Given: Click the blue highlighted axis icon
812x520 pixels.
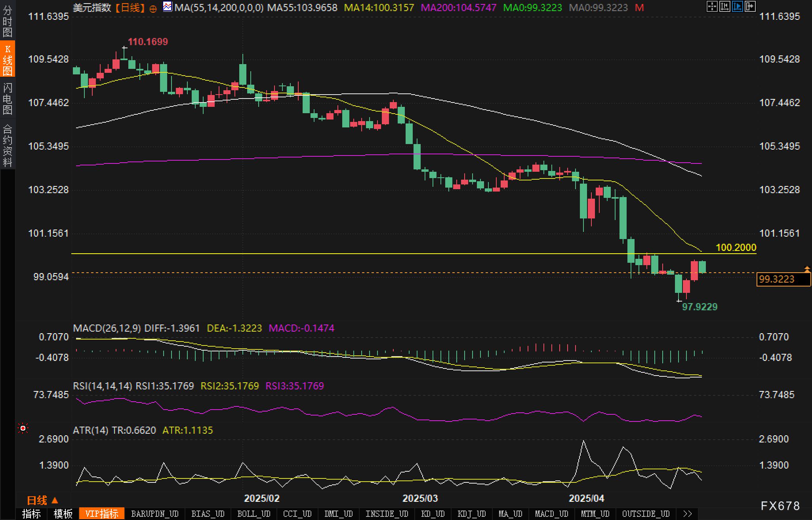Looking at the screenshot, I should [x=737, y=7].
